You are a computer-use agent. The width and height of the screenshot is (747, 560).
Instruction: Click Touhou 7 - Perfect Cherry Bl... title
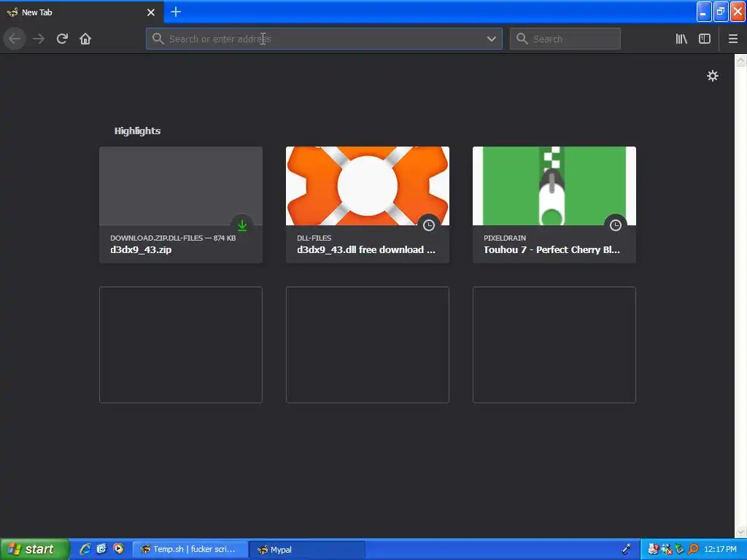tap(551, 249)
